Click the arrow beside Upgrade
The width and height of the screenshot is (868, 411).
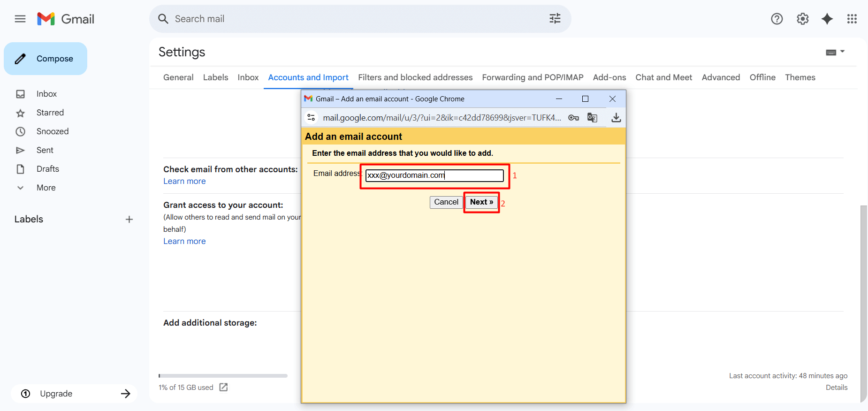pyautogui.click(x=125, y=394)
